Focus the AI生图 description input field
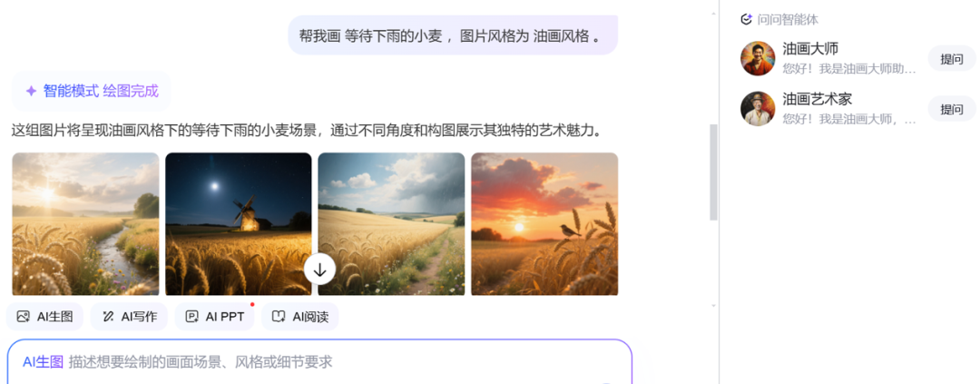Viewport: 980px width, 384px height. click(319, 361)
